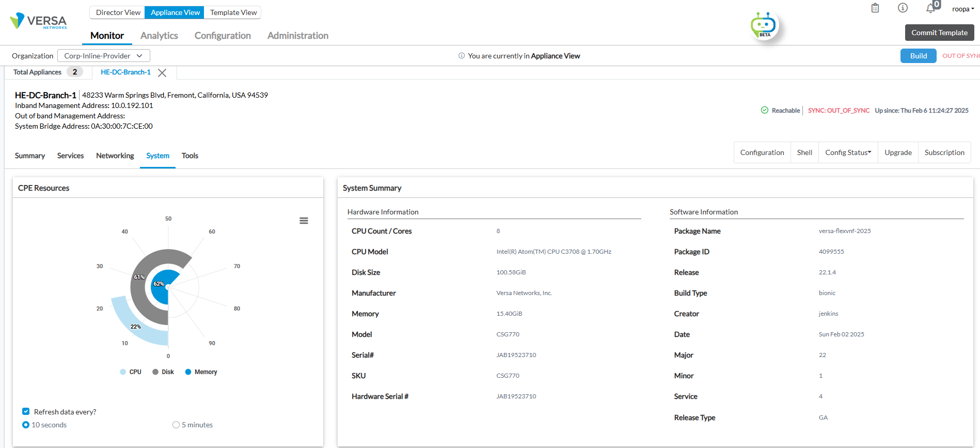Open the roopa user menu
This screenshot has width=980, height=448.
963,9
